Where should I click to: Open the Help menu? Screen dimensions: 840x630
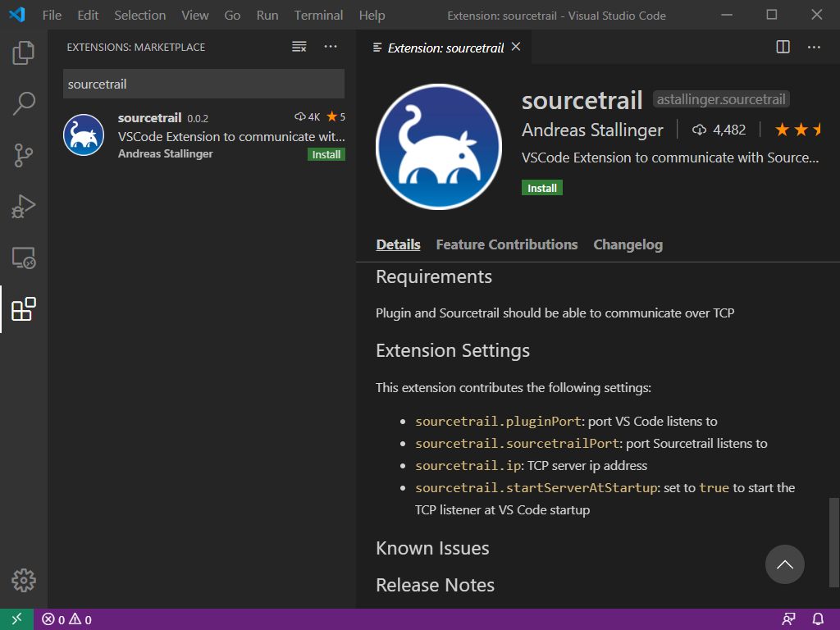pyautogui.click(x=372, y=15)
